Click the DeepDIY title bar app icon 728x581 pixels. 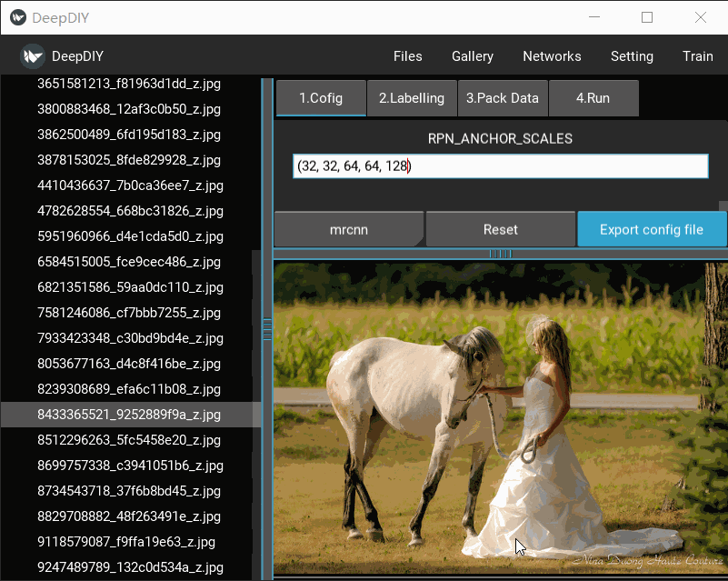point(17,17)
